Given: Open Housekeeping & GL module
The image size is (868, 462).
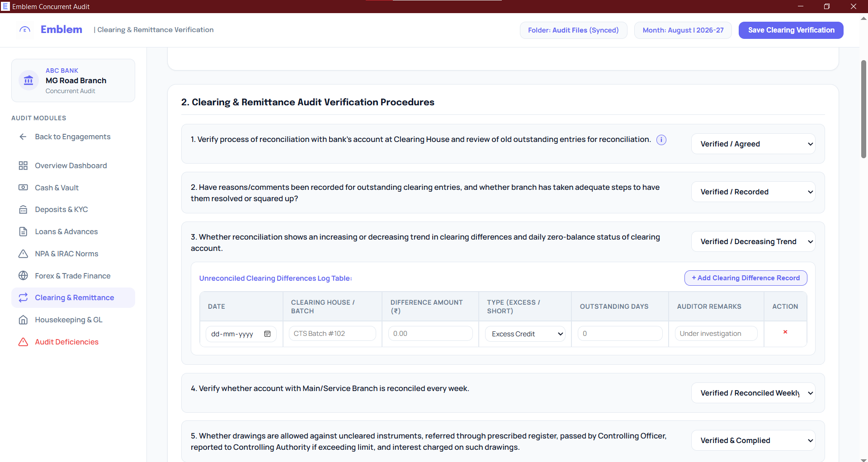Looking at the screenshot, I should point(73,320).
